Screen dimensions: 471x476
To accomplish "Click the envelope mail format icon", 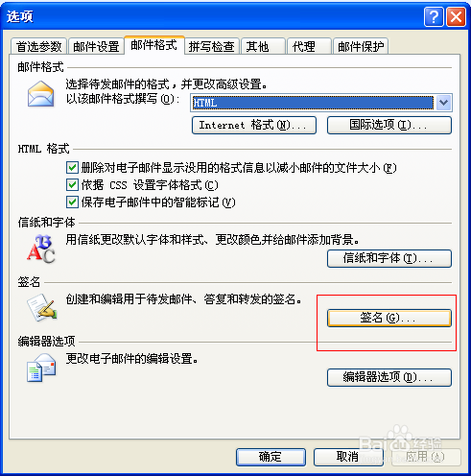I will [40, 94].
